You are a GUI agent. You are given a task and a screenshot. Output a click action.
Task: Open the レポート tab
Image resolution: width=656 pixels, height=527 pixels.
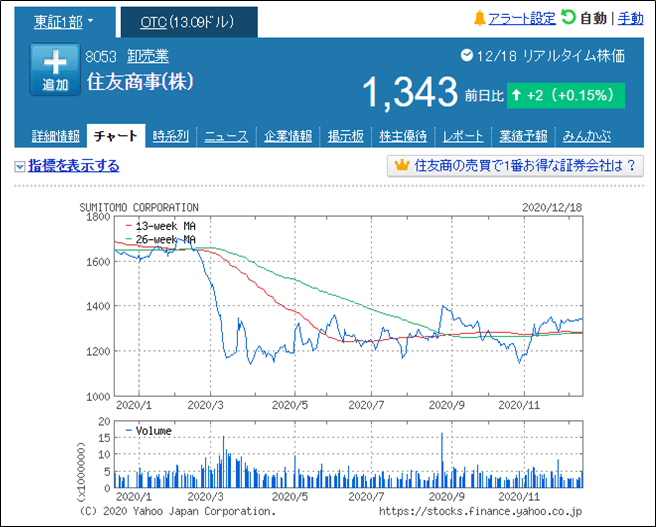463,136
